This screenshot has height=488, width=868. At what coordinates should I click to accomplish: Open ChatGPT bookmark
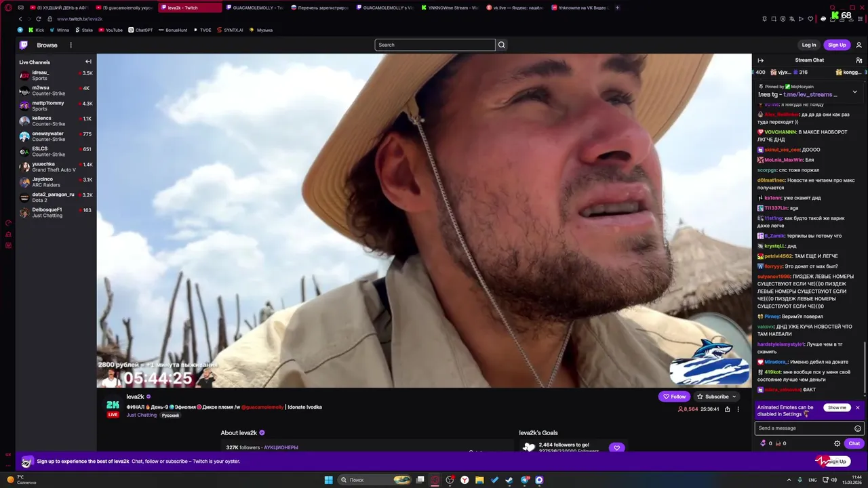click(x=140, y=30)
